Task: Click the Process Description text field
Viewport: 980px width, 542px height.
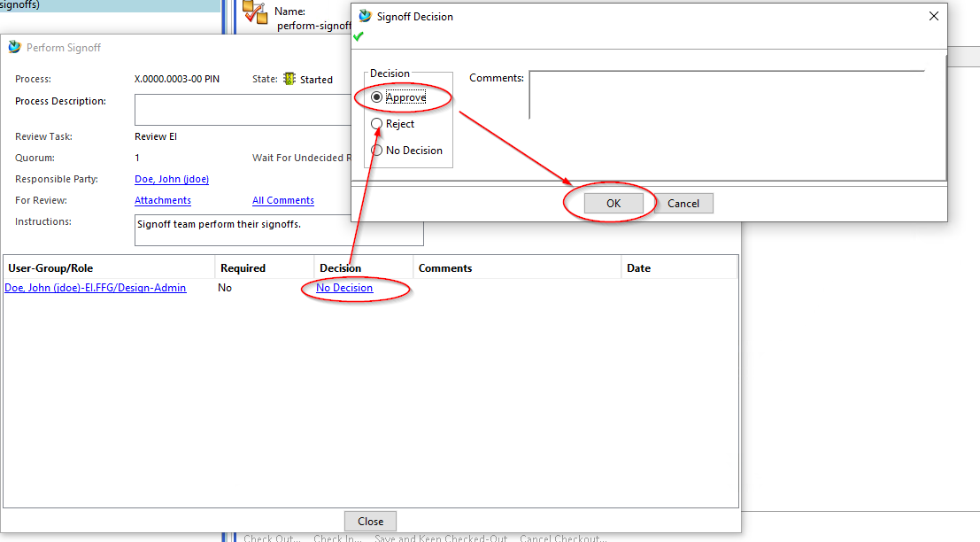Action: (x=239, y=110)
